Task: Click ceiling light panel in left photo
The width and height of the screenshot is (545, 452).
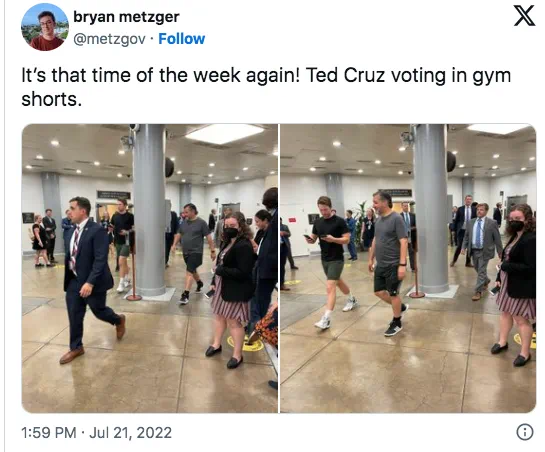Action: pyautogui.click(x=225, y=133)
